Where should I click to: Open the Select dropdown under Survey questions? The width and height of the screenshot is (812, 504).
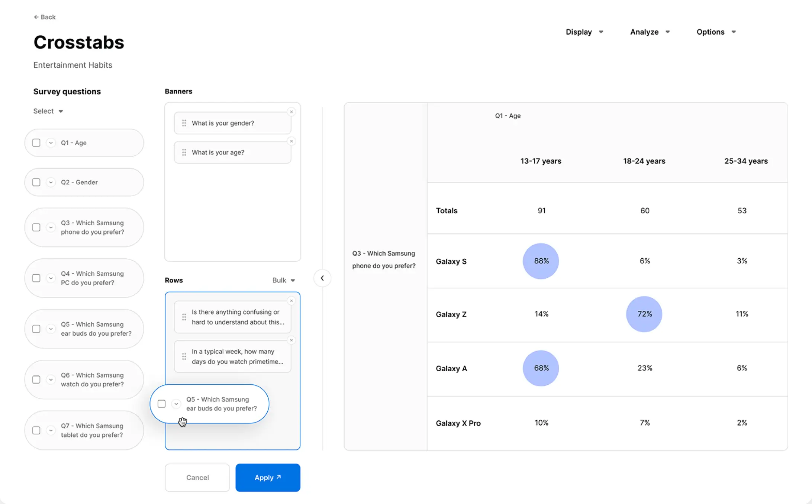(48, 111)
